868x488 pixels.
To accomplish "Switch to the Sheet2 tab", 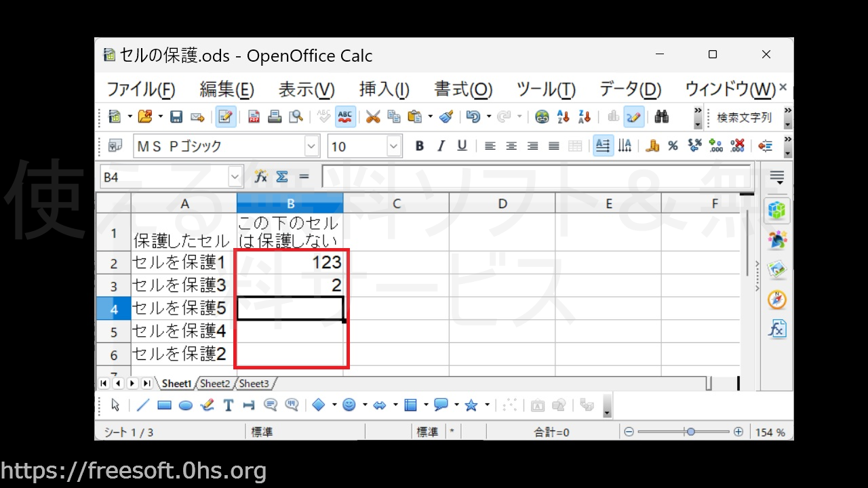I will [x=215, y=384].
